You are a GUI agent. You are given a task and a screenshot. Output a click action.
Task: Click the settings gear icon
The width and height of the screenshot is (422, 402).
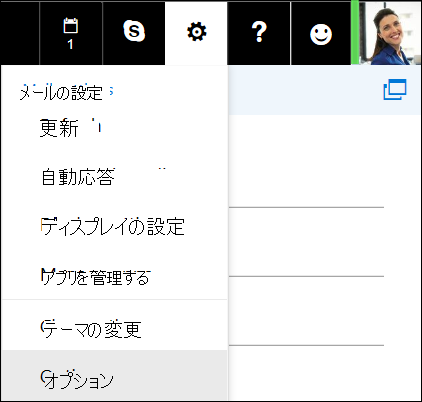(x=196, y=33)
